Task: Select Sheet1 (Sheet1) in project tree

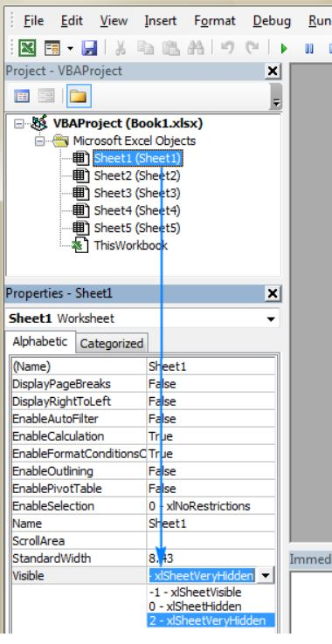Action: pyautogui.click(x=137, y=158)
